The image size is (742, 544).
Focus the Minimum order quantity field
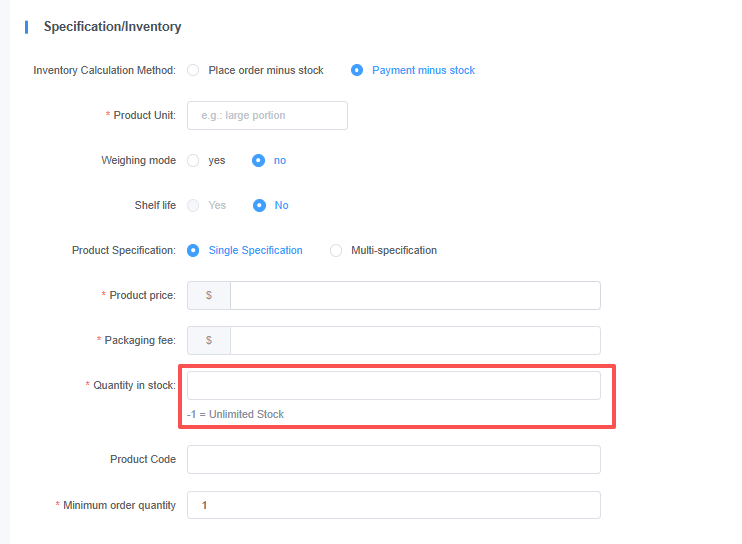(x=393, y=505)
